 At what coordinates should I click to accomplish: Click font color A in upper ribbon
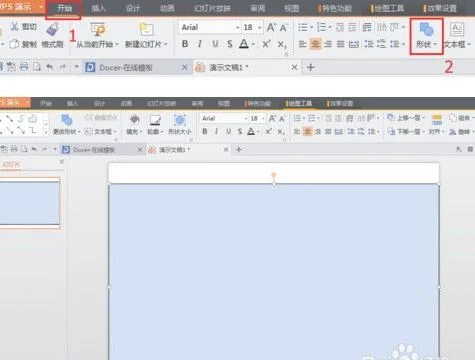244,44
